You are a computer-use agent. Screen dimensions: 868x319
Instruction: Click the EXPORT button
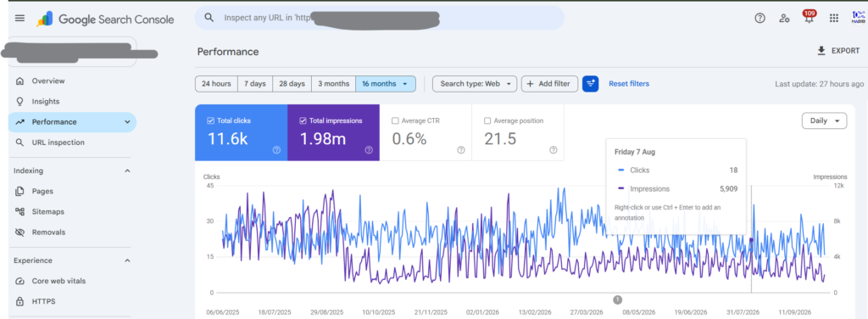(x=838, y=51)
